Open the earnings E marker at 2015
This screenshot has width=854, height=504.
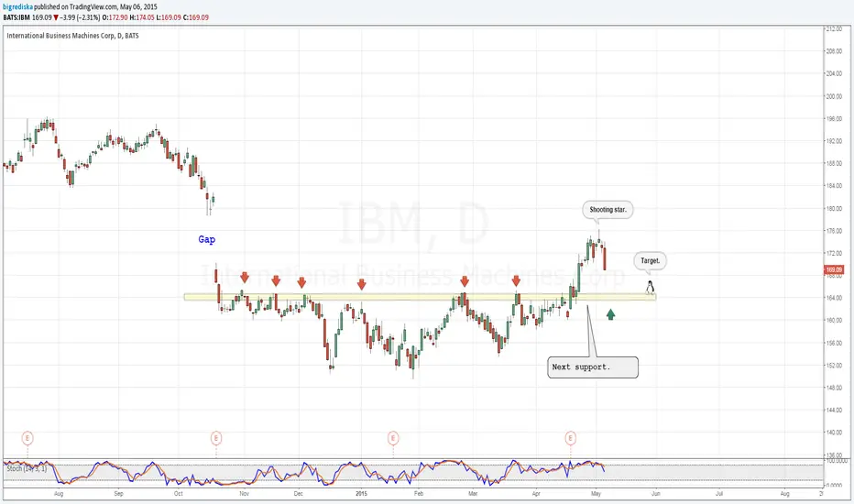pyautogui.click(x=393, y=437)
